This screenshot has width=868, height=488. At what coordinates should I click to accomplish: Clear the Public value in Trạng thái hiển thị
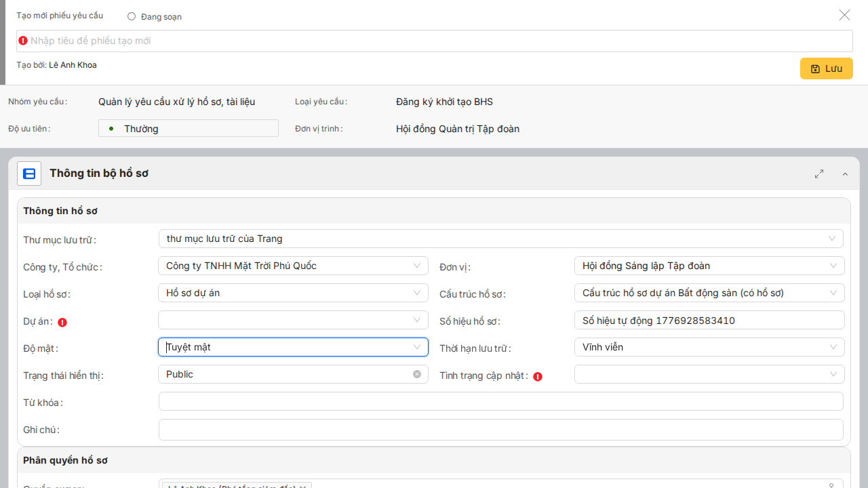(417, 374)
